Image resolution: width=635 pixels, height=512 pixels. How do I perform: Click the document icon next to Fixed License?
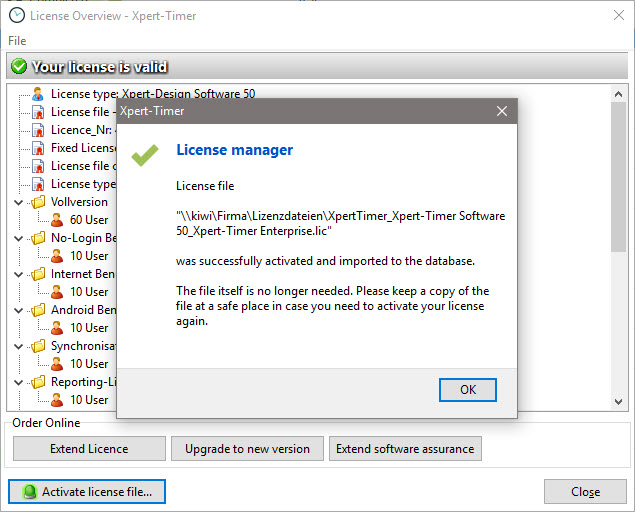pyautogui.click(x=38, y=148)
